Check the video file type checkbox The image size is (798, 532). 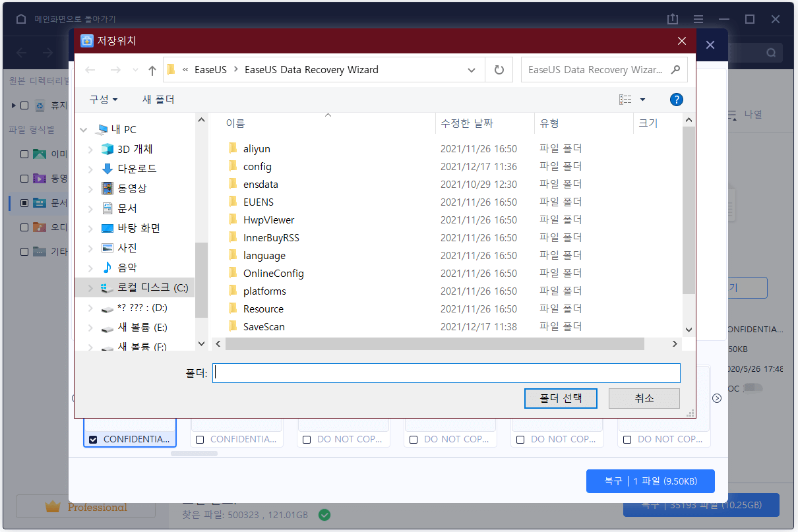pyautogui.click(x=24, y=179)
